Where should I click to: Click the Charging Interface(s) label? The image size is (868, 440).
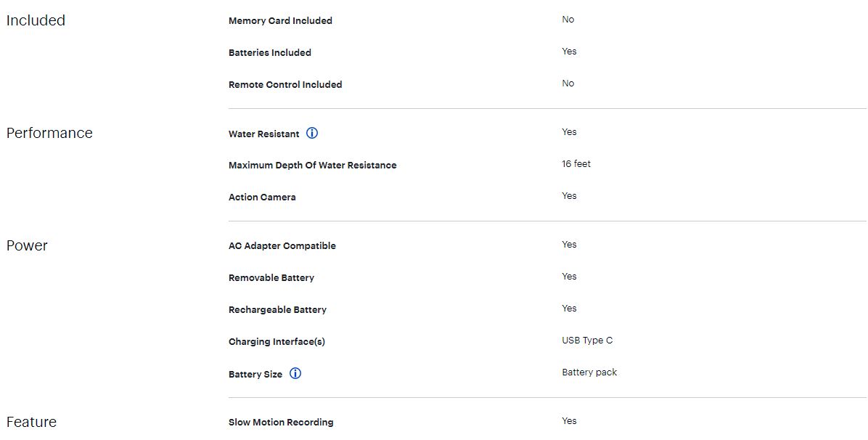277,342
